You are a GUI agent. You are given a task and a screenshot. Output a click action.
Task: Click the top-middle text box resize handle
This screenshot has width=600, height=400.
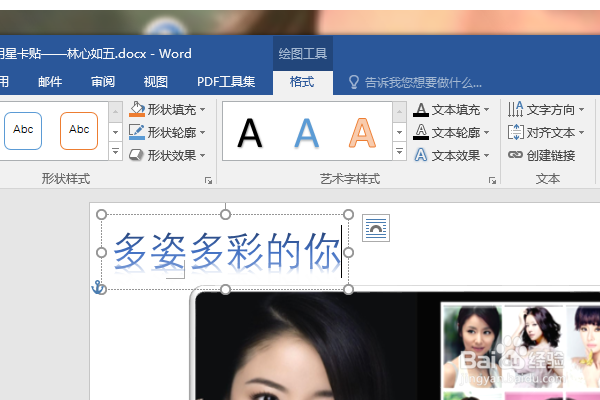tap(225, 214)
